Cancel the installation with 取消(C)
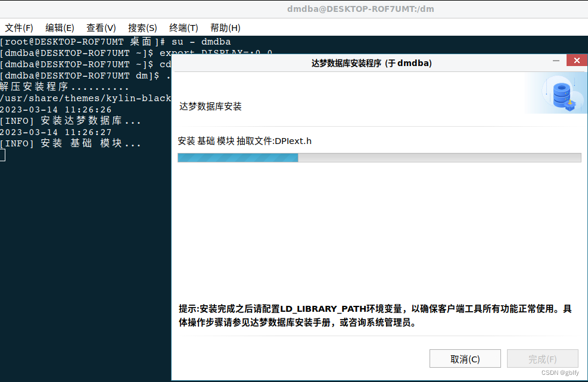 point(465,359)
